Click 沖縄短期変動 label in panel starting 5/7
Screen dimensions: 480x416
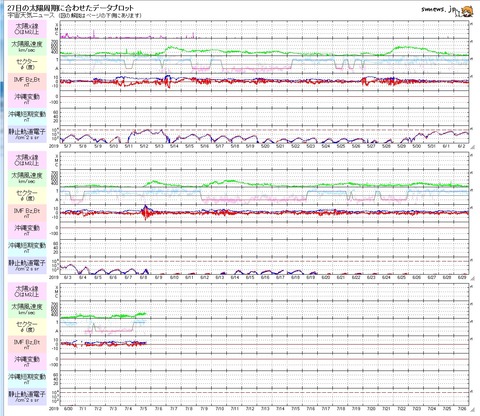click(27, 116)
